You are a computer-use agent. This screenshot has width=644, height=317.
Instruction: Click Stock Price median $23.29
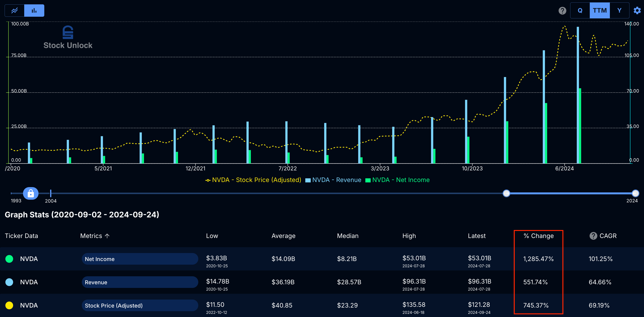(x=347, y=305)
